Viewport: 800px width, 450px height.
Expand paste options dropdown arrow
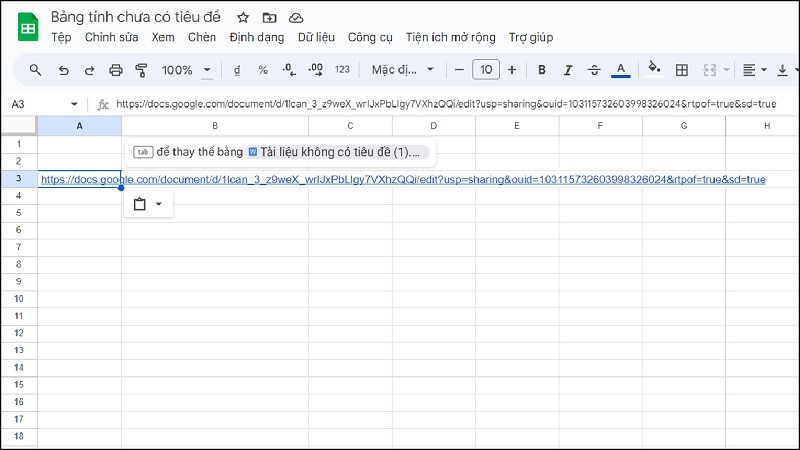pos(159,204)
